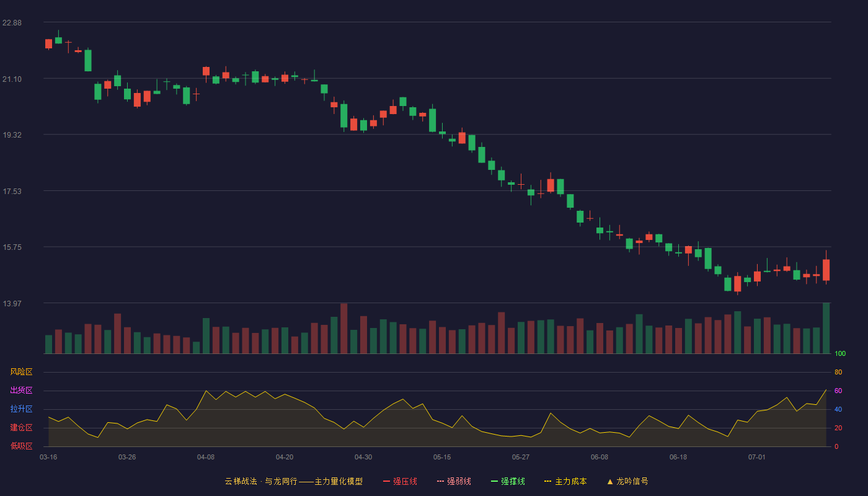Toggle the 强弱线 legend entry

454,481
